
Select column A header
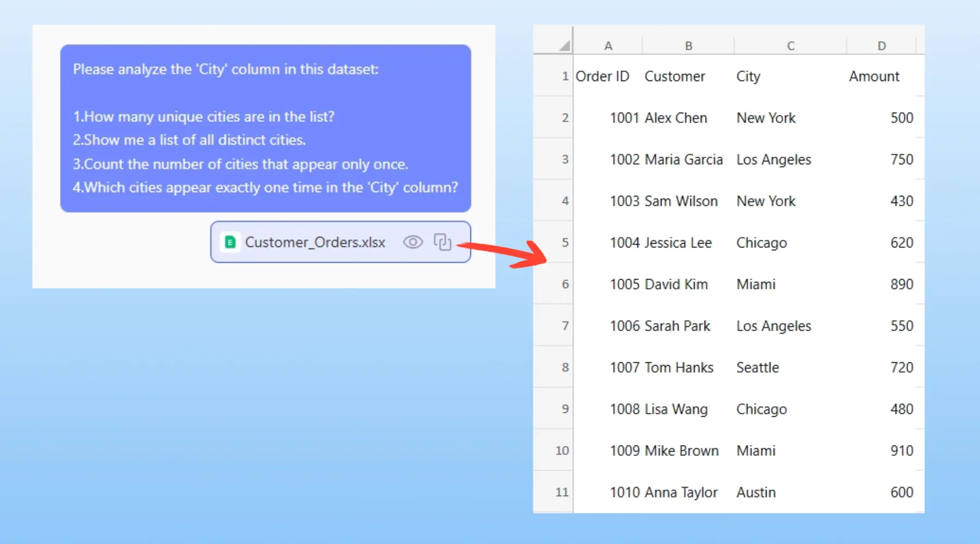(608, 46)
